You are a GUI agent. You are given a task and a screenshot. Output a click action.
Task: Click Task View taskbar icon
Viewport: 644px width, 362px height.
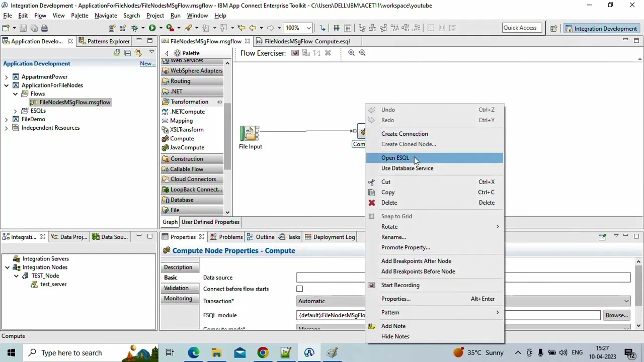tap(170, 353)
